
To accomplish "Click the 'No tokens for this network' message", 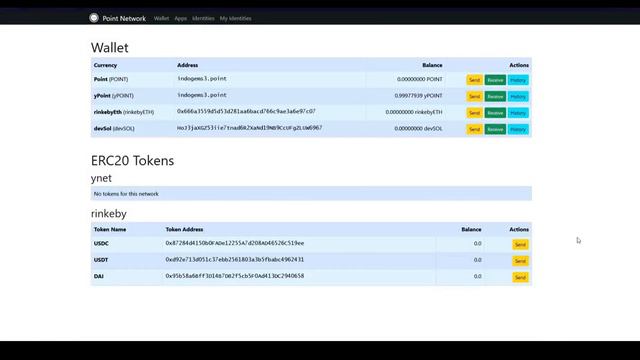I will click(126, 194).
